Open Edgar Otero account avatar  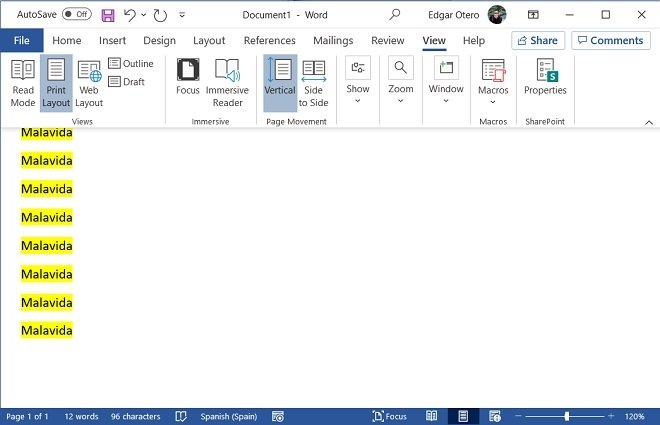point(497,15)
